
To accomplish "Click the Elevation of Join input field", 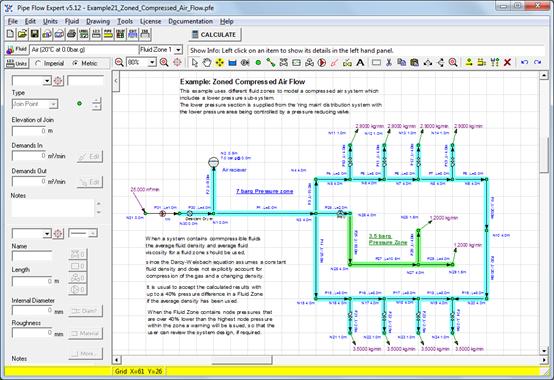I will 29,131.
